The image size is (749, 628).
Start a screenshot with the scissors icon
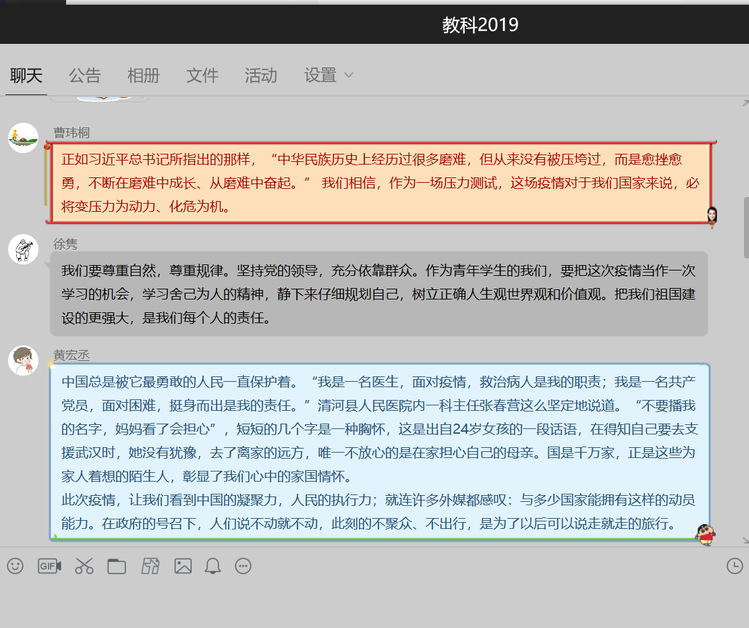click(84, 566)
